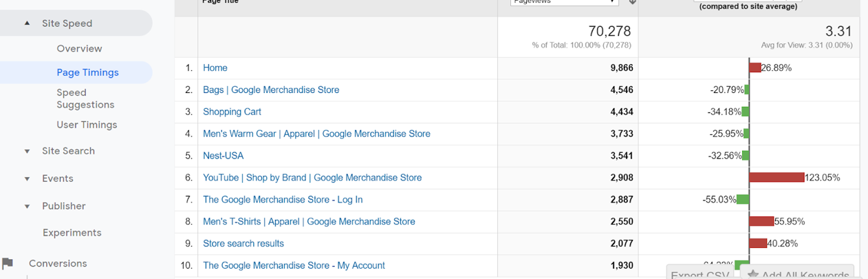
Task: Click the red 123.05% bar for YouTube
Action: (x=777, y=178)
